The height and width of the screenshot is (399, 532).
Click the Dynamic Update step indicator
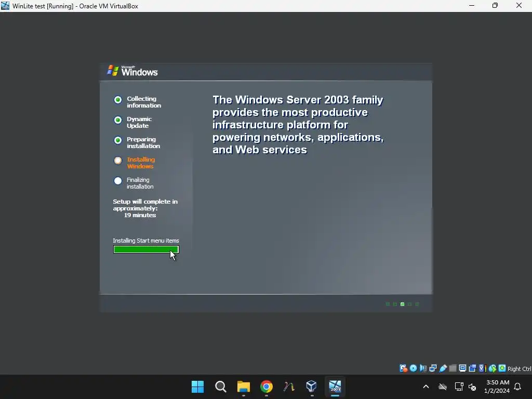(118, 120)
